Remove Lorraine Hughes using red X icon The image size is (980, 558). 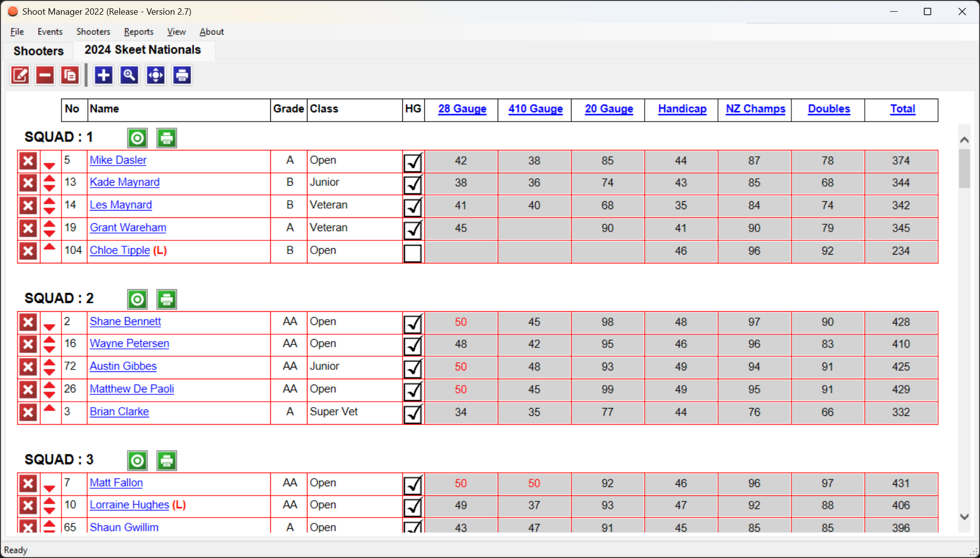coord(28,506)
